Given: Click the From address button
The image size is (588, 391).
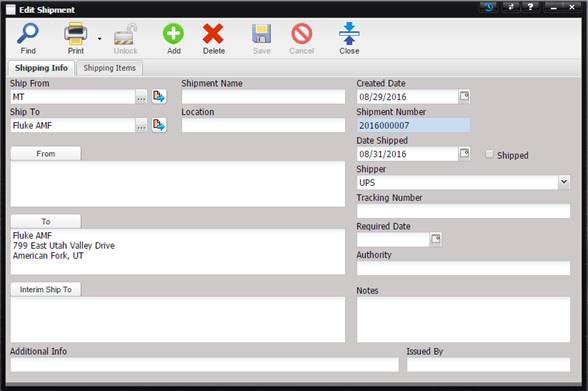Looking at the screenshot, I should 46,154.
